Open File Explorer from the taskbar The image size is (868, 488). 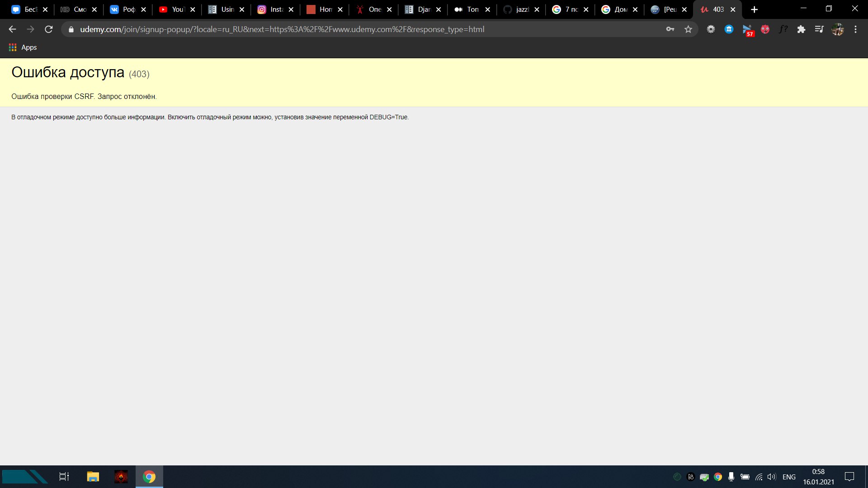(93, 477)
